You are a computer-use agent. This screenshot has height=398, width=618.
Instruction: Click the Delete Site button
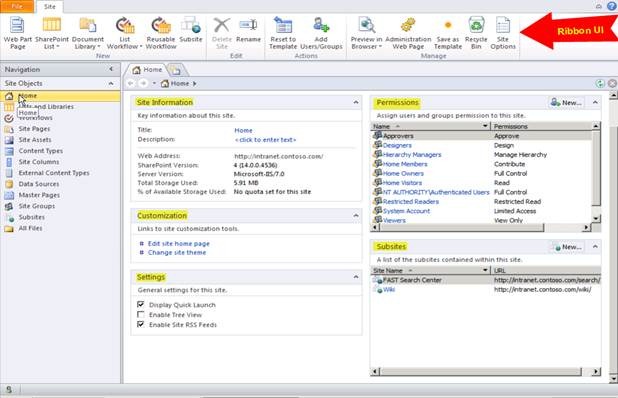(222, 33)
